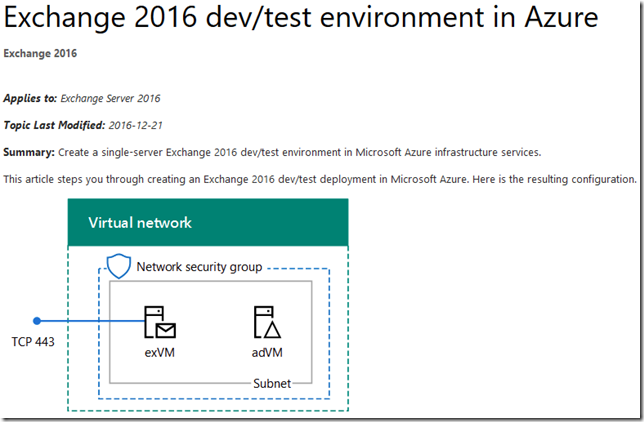Image resolution: width=644 pixels, height=422 pixels.
Task: Click the 'Network security group' label
Action: click(199, 267)
